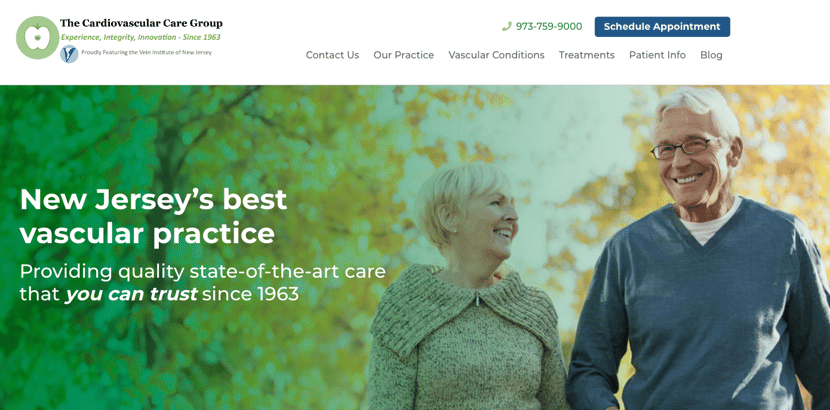Expand the Vascular Conditions menu
The width and height of the screenshot is (830, 410).
pyautogui.click(x=496, y=55)
